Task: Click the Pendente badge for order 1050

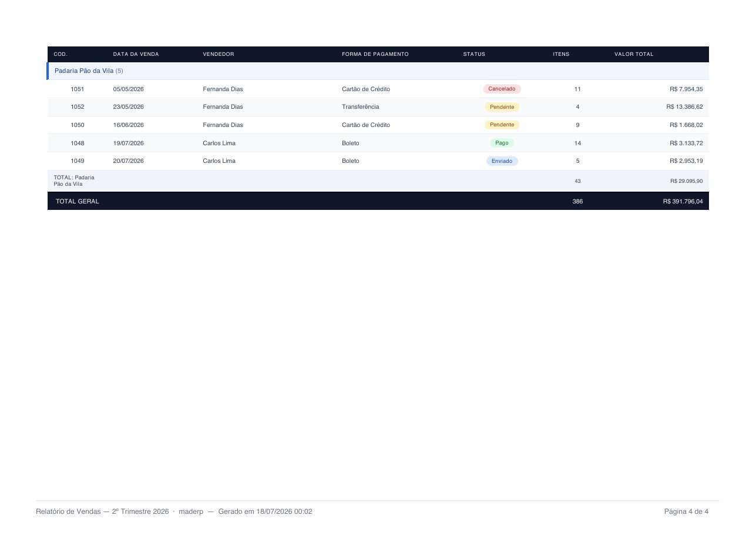Action: point(502,125)
